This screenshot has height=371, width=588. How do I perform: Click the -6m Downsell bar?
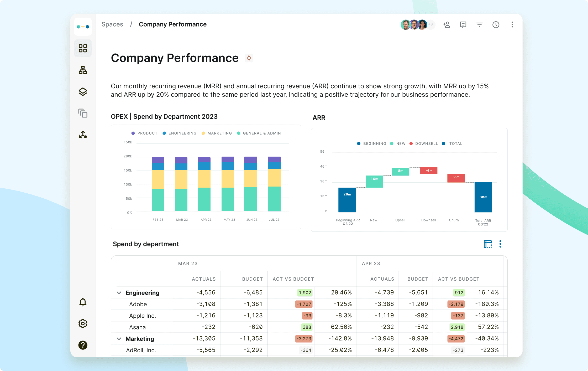[428, 171]
